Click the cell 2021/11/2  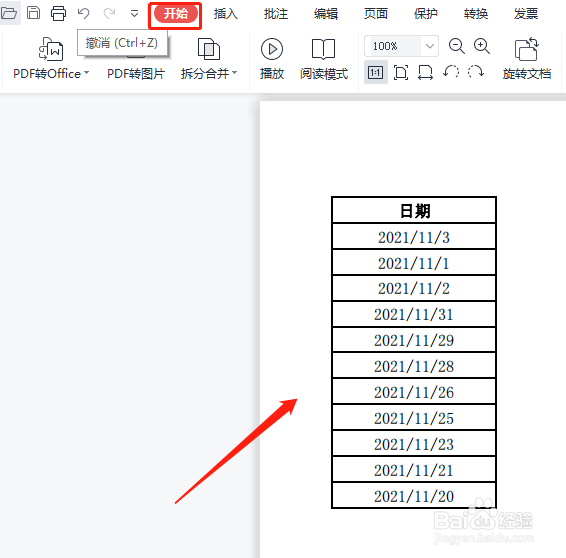pos(414,288)
